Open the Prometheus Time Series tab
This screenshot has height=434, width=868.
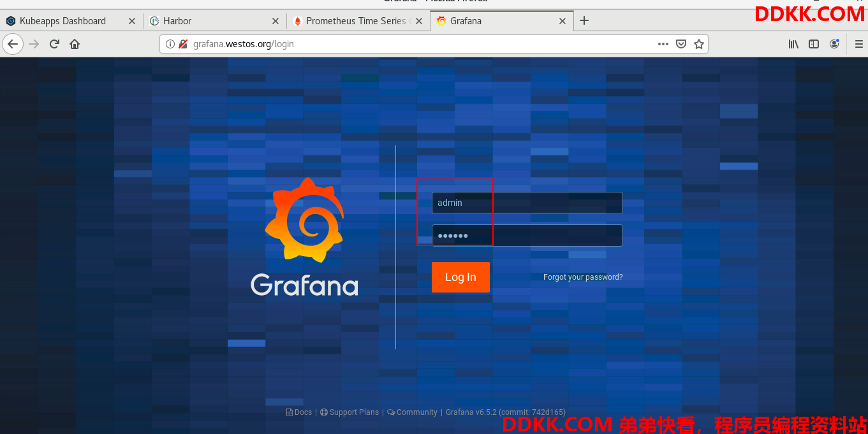click(358, 21)
